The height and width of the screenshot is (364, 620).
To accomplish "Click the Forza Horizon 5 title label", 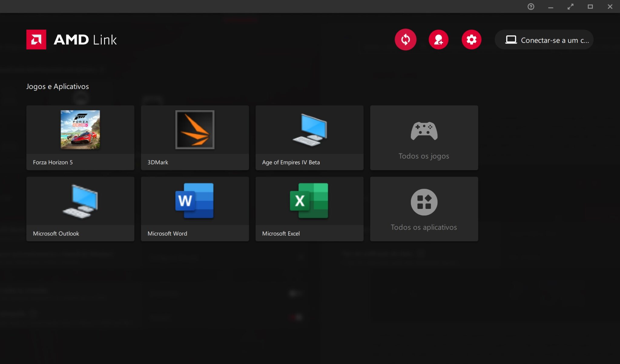I will pyautogui.click(x=53, y=162).
